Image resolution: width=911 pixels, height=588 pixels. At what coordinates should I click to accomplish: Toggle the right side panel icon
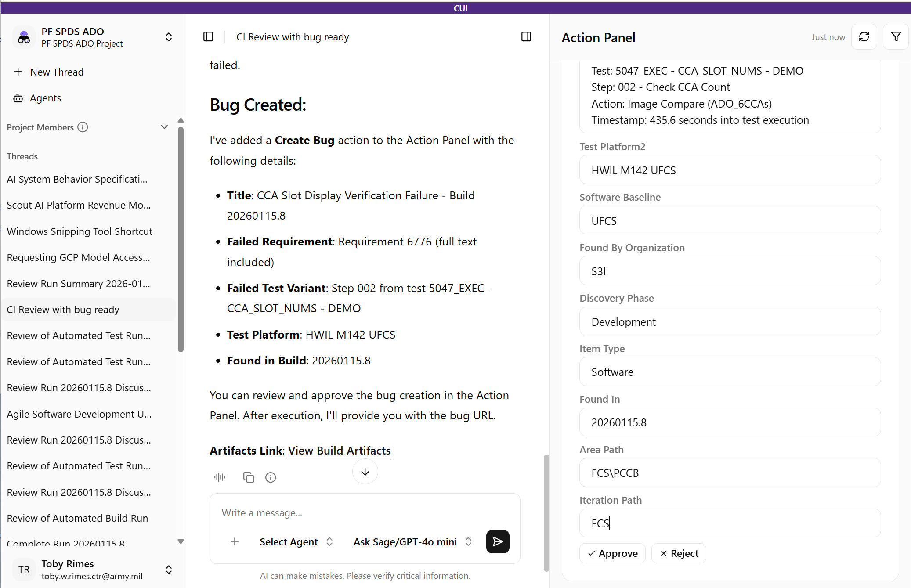coord(526,37)
